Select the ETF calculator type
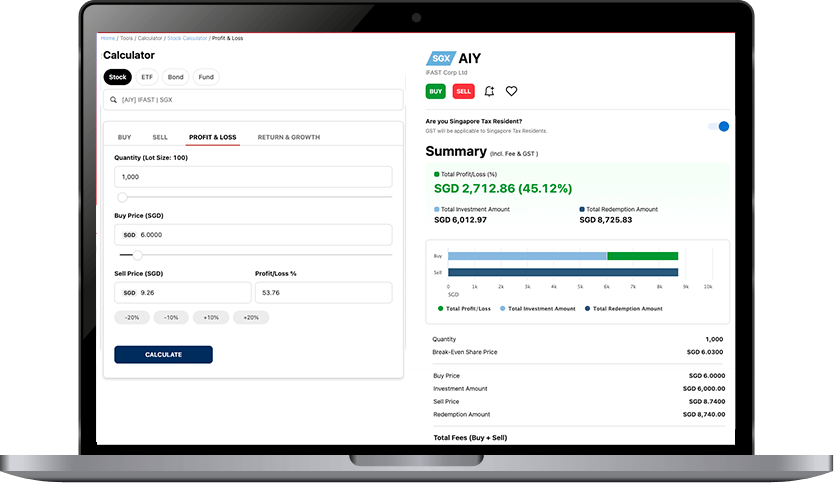Viewport: 834px width, 483px height. pyautogui.click(x=147, y=77)
